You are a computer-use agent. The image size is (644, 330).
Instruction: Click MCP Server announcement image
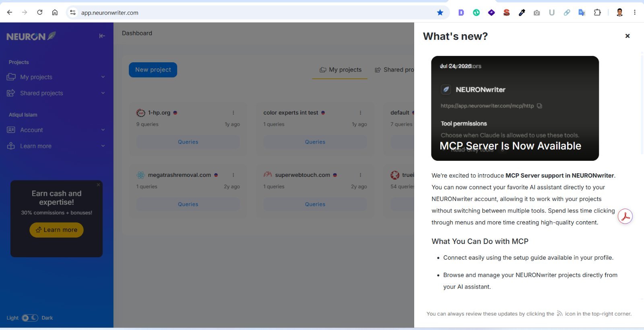515,108
